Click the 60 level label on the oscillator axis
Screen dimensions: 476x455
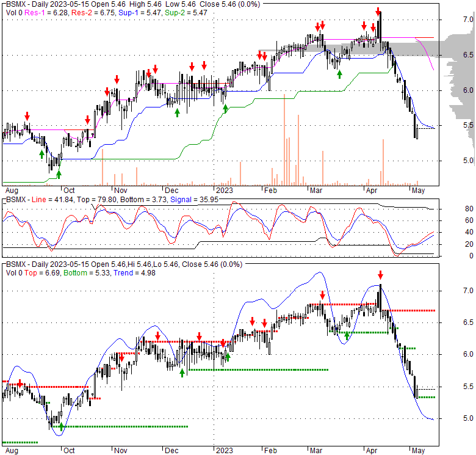coord(469,220)
